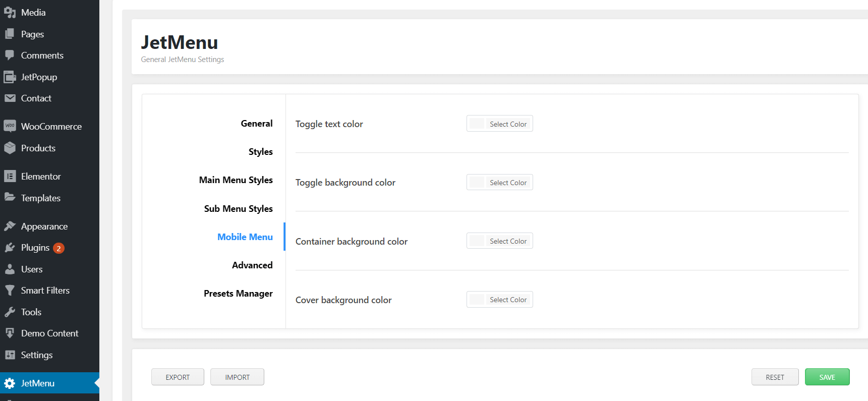Click the Pages icon in sidebar

click(x=10, y=34)
